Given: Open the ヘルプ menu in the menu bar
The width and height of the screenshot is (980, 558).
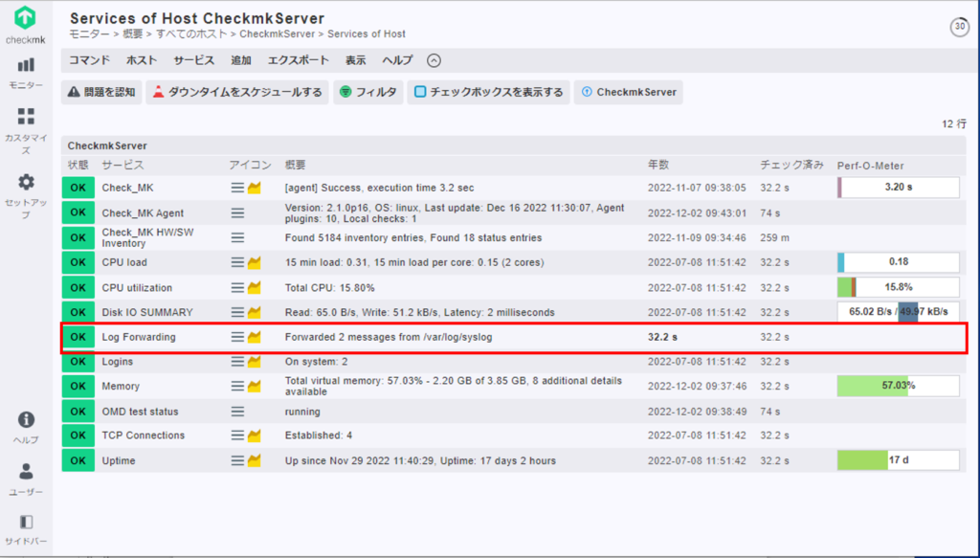Looking at the screenshot, I should tap(397, 60).
